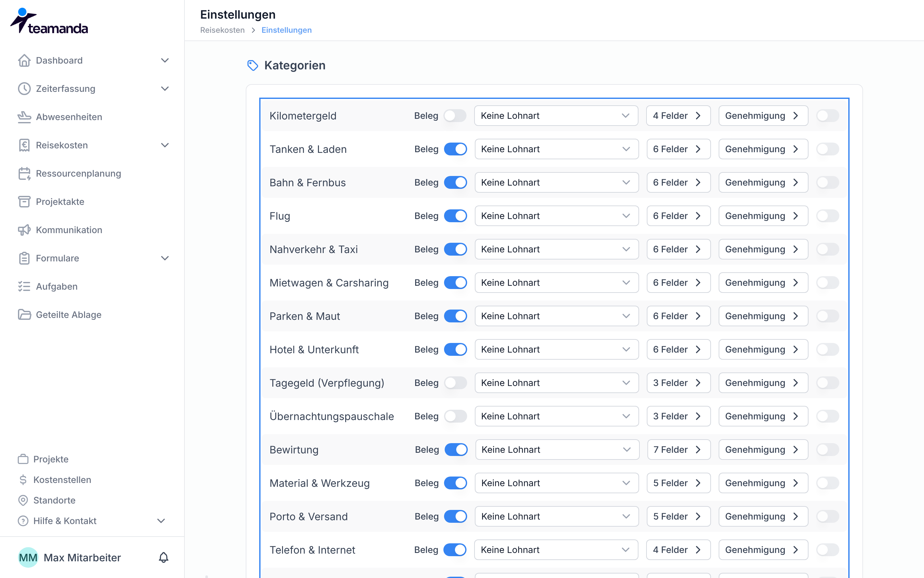Click the Projektakte archive box icon
Screen dimensions: 924x578
tap(24, 202)
